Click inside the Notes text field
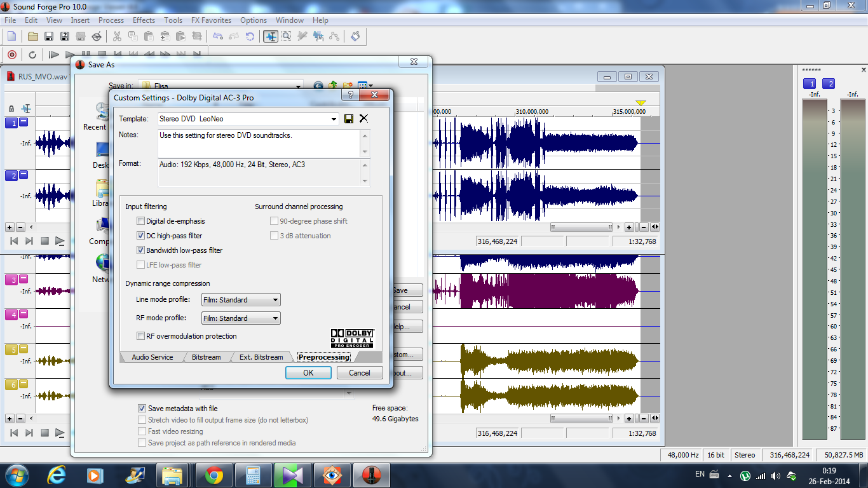The height and width of the screenshot is (488, 868). point(259,144)
